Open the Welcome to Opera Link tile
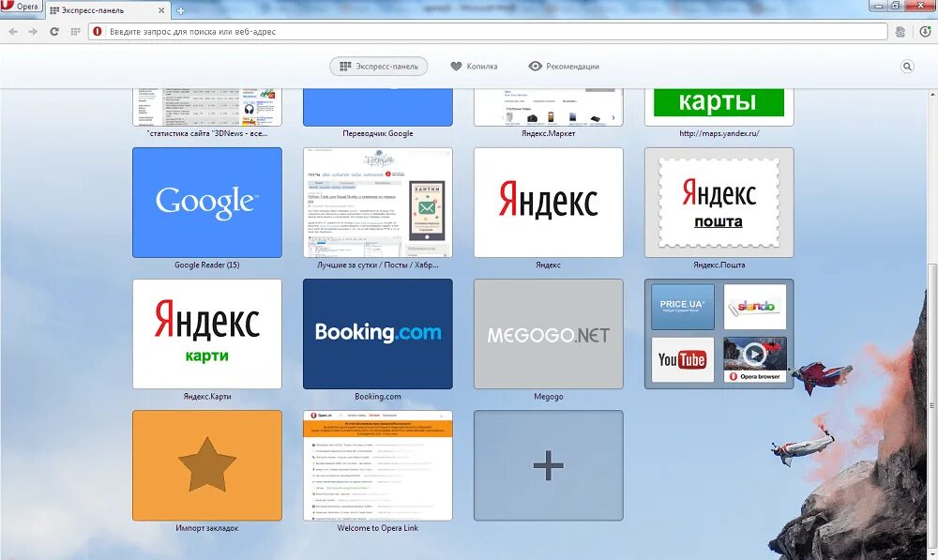 click(377, 465)
